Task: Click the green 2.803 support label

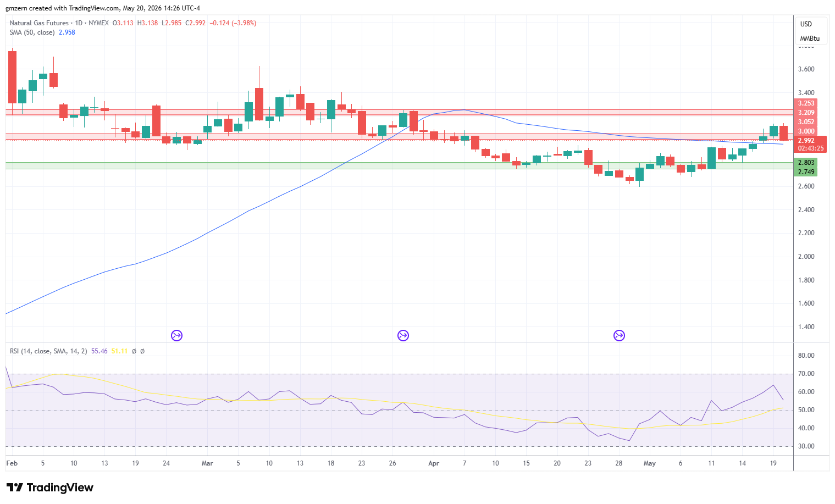Action: 806,163
